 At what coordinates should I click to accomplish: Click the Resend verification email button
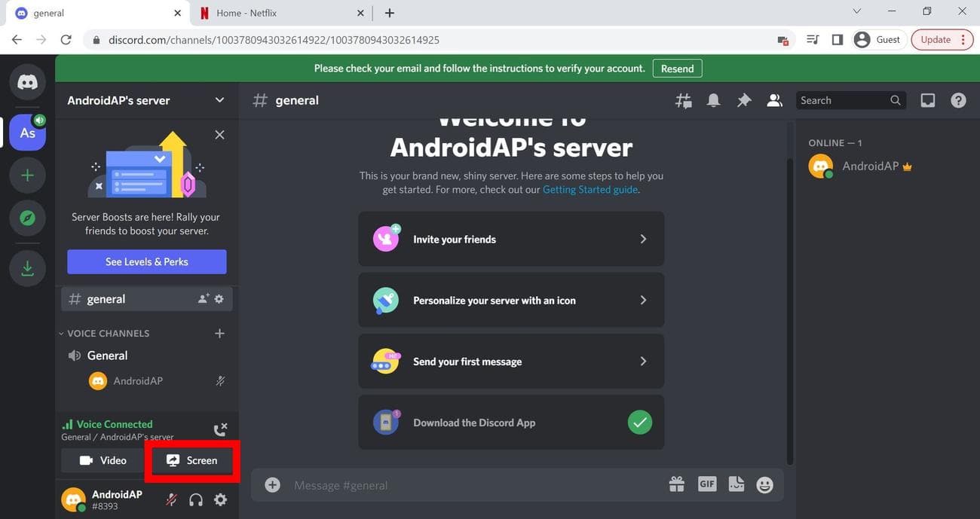click(676, 68)
